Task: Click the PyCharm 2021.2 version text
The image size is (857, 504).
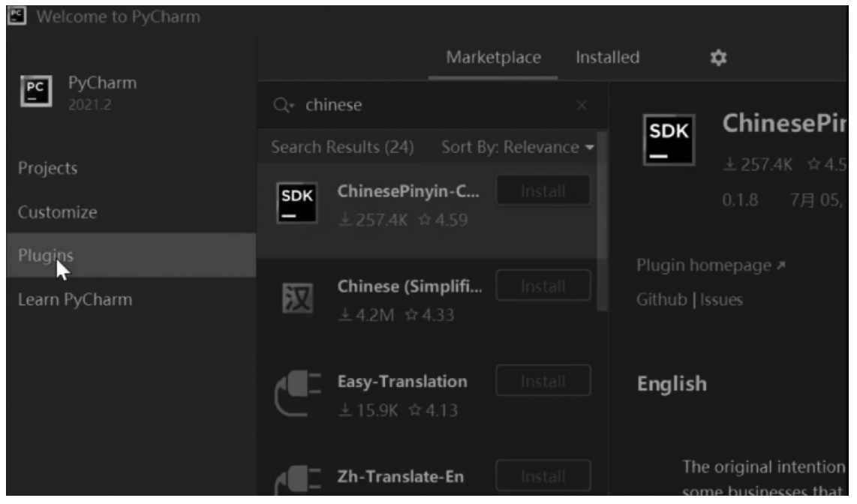Action: click(89, 104)
